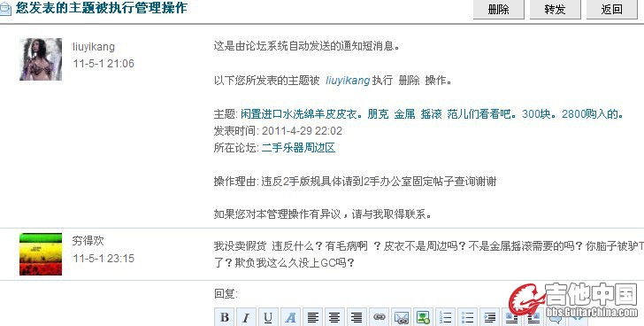Toggle underline formatting in reply editor
The width and height of the screenshot is (644, 326).
(268, 317)
